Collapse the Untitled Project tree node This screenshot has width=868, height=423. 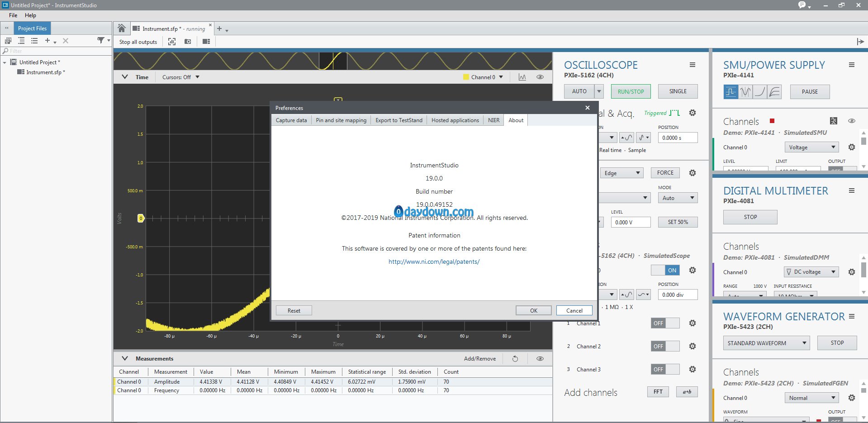(5, 62)
